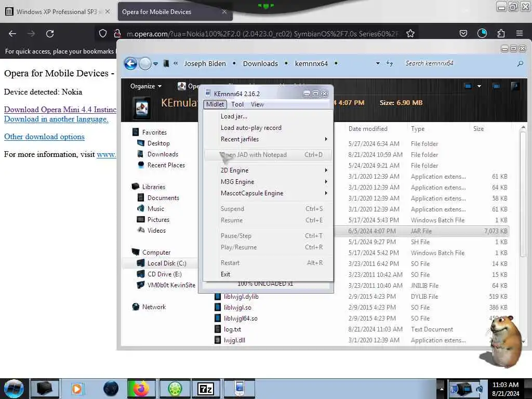Open the Windows Start orb

(14, 389)
